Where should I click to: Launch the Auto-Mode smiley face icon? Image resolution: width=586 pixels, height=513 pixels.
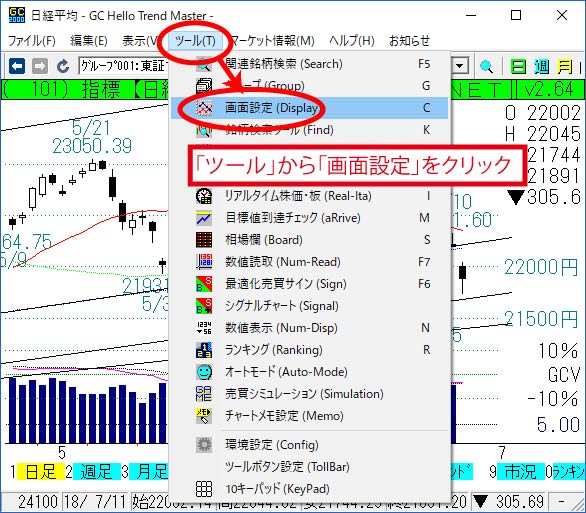tap(204, 372)
